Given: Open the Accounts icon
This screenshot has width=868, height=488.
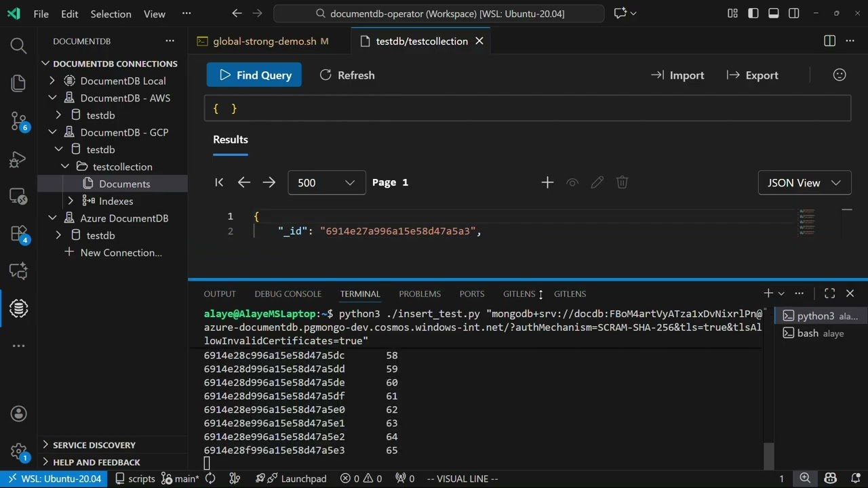Looking at the screenshot, I should click(18, 413).
